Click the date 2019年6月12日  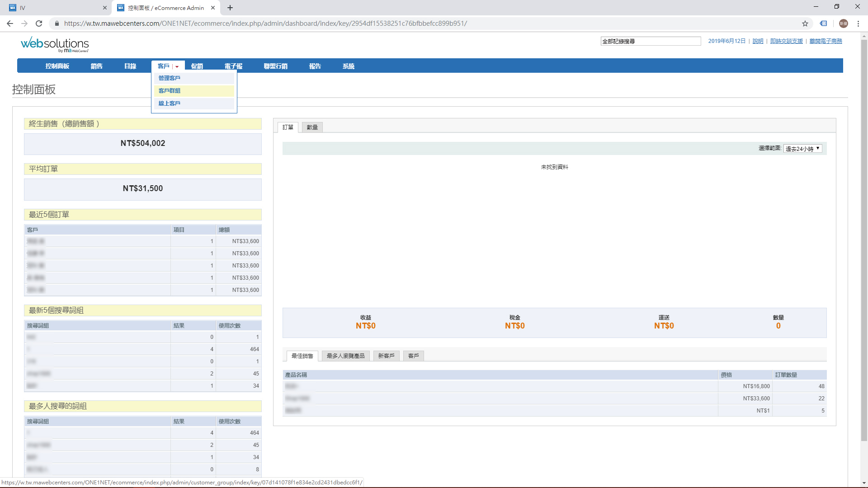click(727, 41)
